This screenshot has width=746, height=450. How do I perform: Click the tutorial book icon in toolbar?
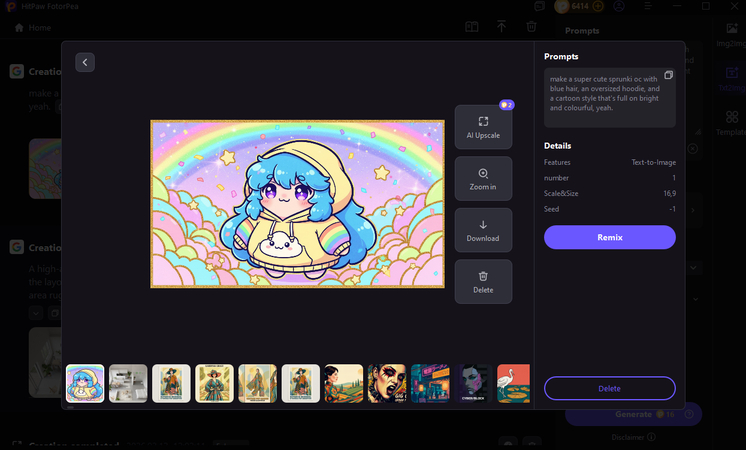[471, 27]
